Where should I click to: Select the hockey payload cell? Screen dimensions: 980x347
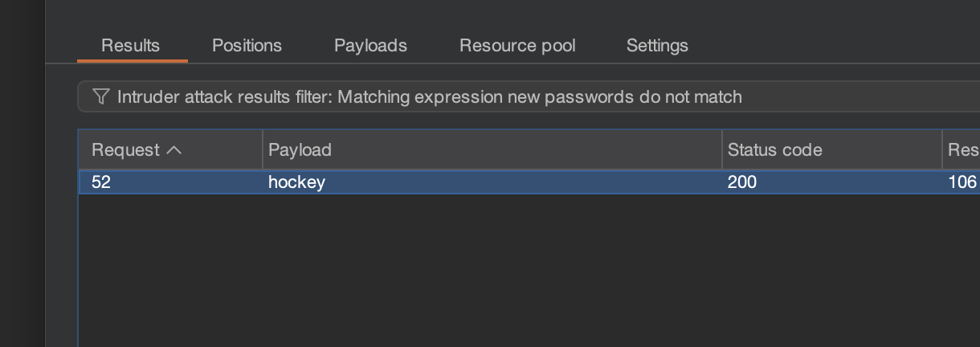point(296,182)
